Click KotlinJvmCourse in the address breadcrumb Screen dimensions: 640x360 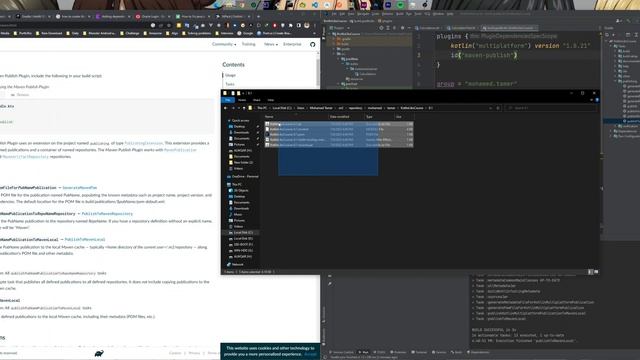coord(412,108)
